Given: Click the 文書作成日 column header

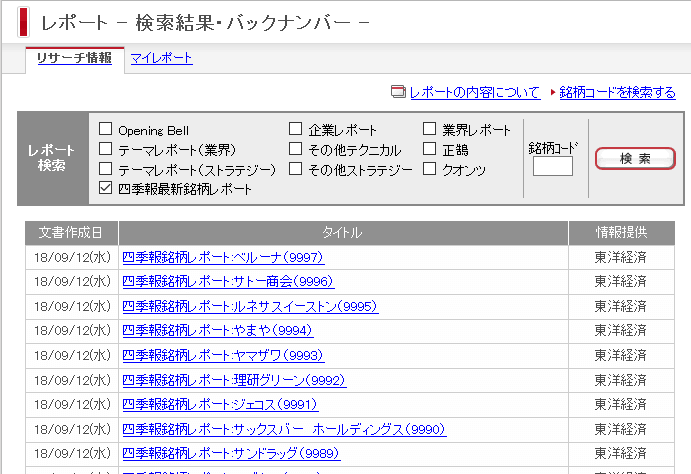Looking at the screenshot, I should (x=71, y=233).
